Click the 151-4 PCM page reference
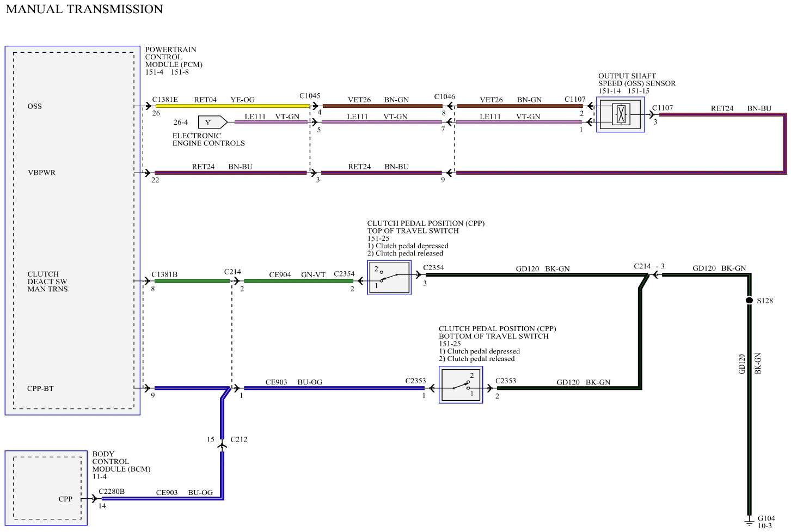The height and width of the screenshot is (532, 791). 154,72
